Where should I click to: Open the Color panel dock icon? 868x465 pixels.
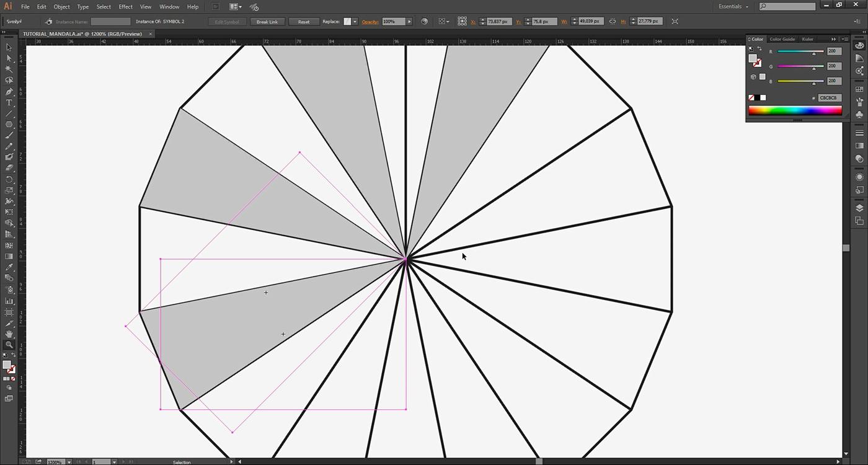pyautogui.click(x=859, y=45)
